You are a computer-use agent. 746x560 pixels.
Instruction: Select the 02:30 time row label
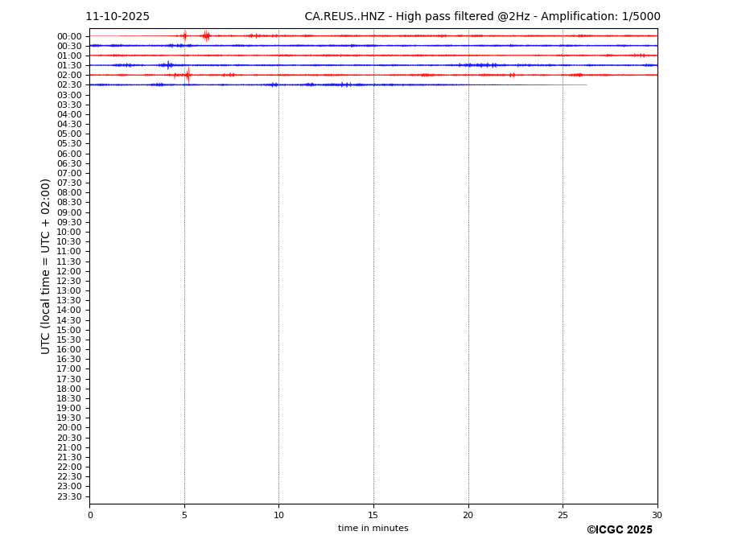coord(69,85)
